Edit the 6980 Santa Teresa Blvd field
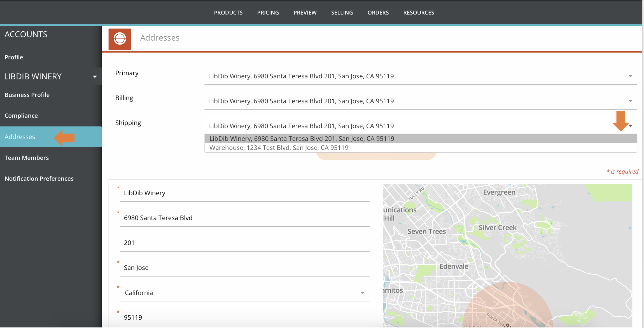Image resolution: width=644 pixels, height=328 pixels. [245, 218]
